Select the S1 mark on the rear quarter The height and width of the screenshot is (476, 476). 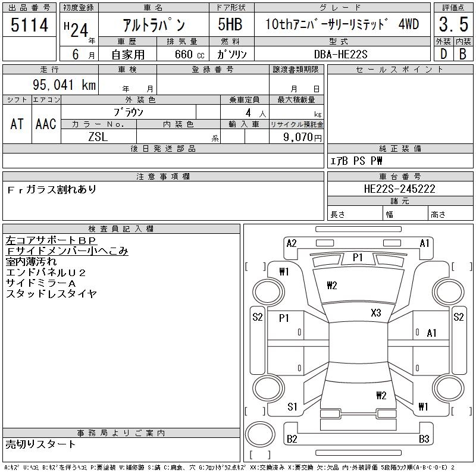pyautogui.click(x=292, y=406)
